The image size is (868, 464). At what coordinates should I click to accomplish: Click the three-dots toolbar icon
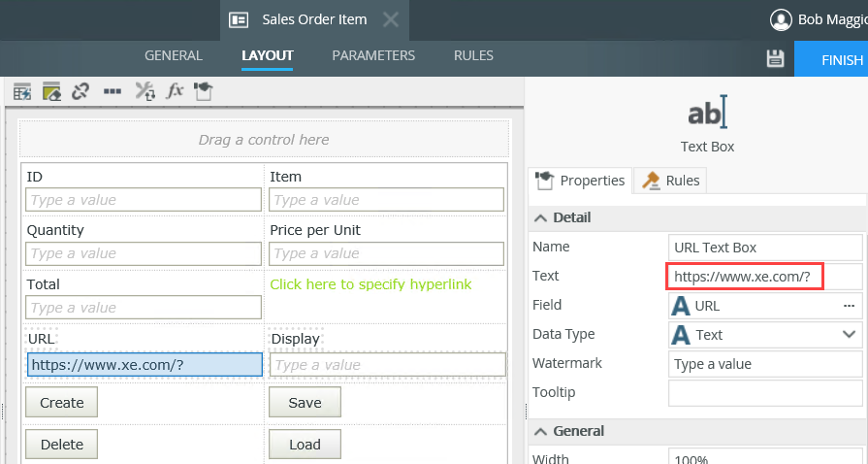click(113, 91)
